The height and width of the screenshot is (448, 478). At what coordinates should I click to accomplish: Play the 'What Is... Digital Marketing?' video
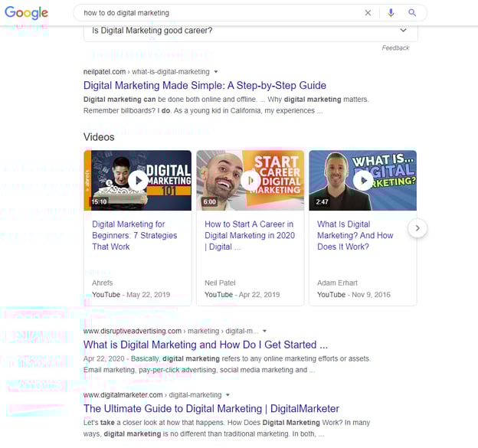click(x=363, y=181)
